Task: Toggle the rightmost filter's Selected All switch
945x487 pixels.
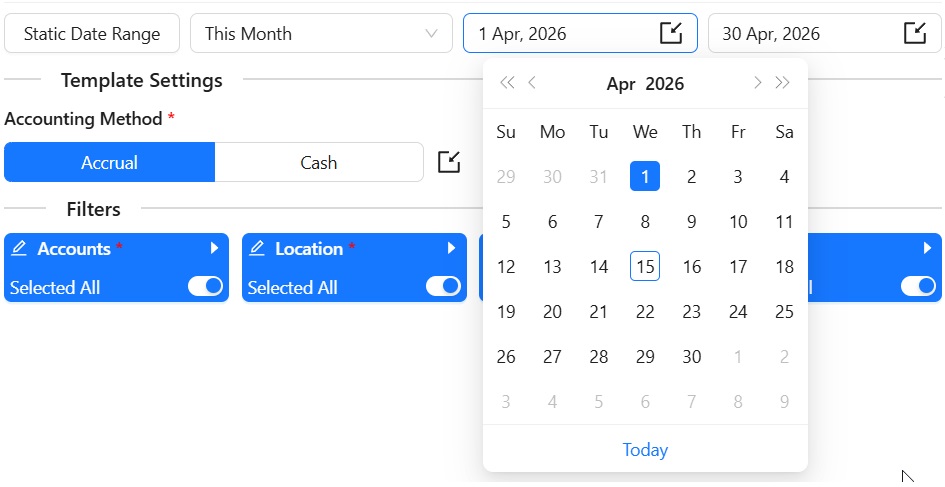Action: (918, 287)
